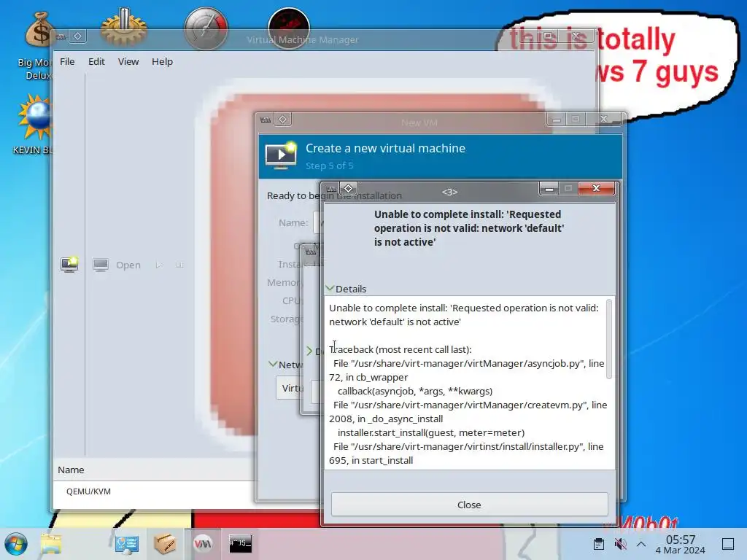Screen dimensions: 747x560
Task: Click the Run play icon in VM Manager toolbar
Action: click(159, 265)
